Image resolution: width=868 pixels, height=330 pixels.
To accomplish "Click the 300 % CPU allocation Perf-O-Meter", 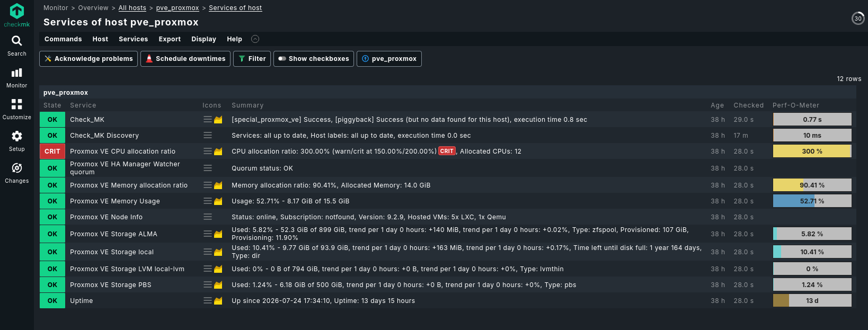I will (x=812, y=151).
